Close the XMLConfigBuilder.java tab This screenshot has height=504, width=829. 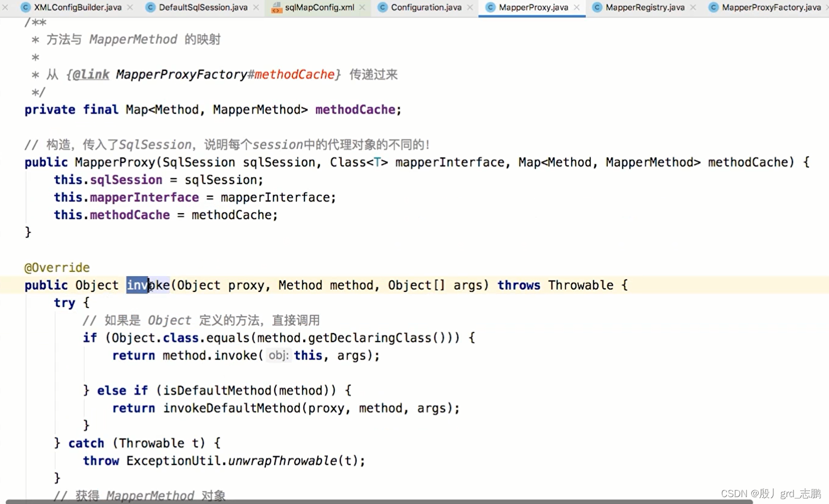pos(130,7)
